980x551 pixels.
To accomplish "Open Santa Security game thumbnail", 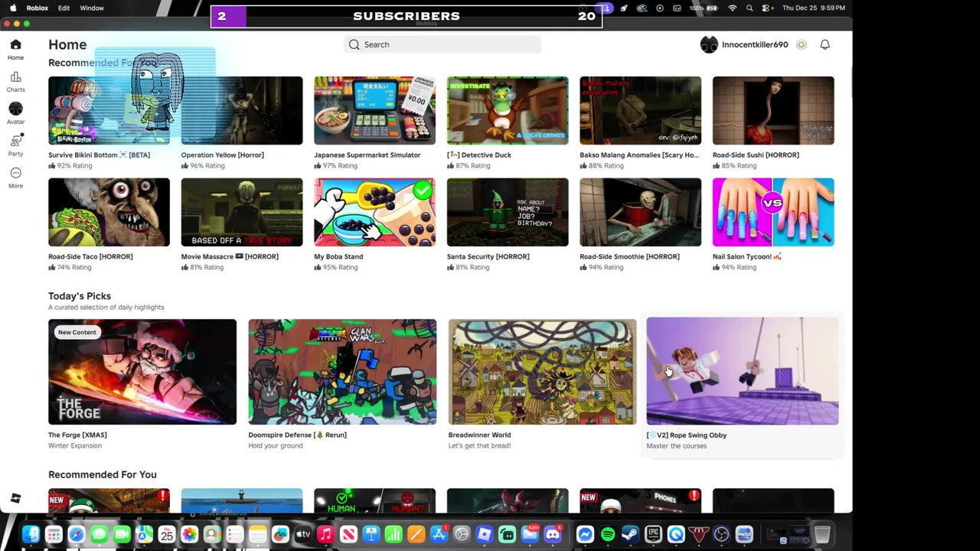I will [508, 212].
